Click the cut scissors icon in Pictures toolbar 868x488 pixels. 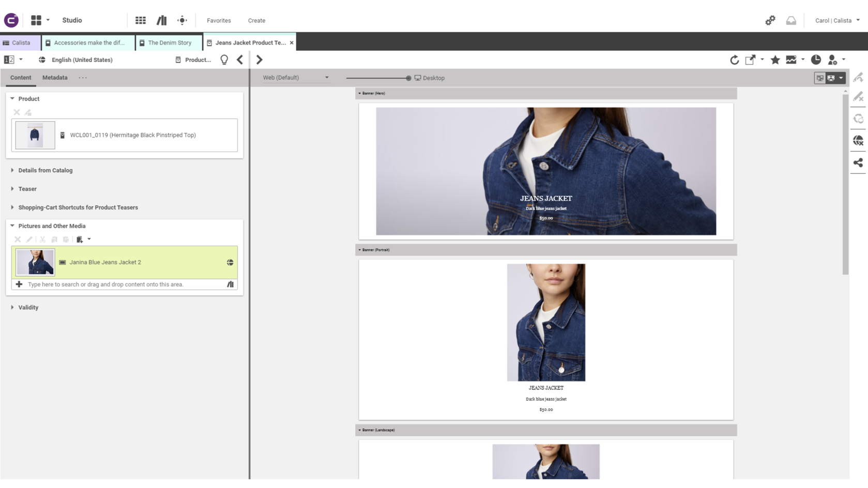[x=42, y=239]
